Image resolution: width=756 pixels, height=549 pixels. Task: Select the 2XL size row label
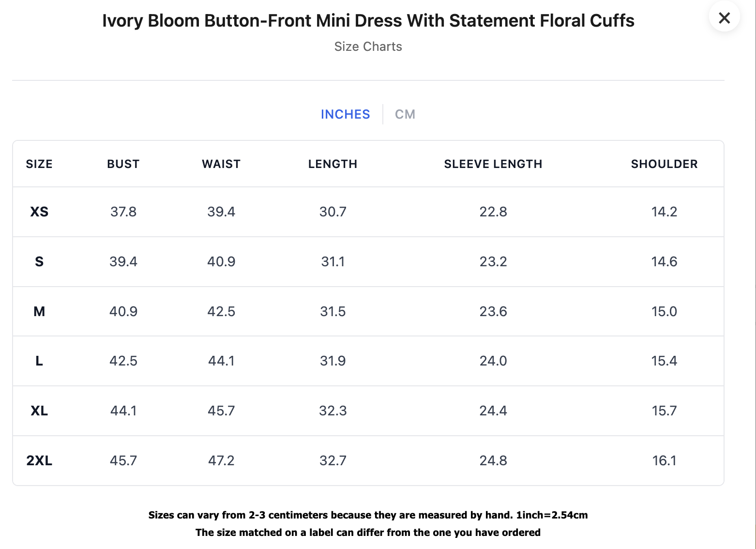(39, 461)
